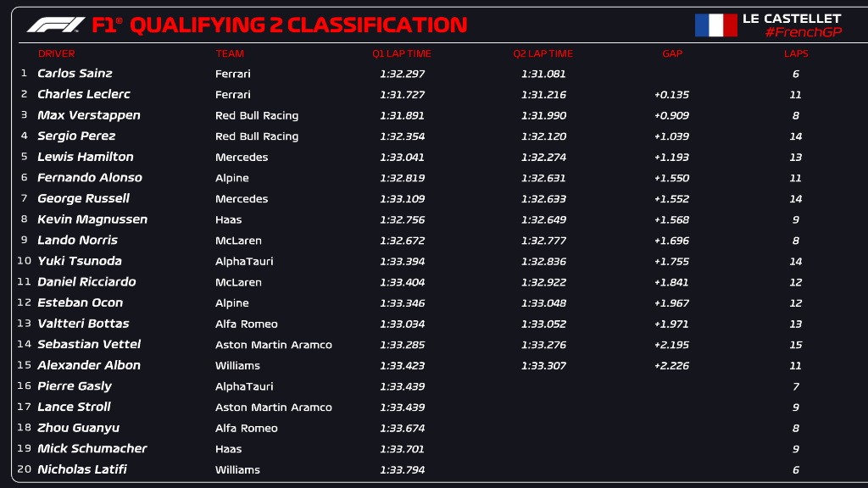Click Red Bull Racing team for Perez

click(257, 136)
